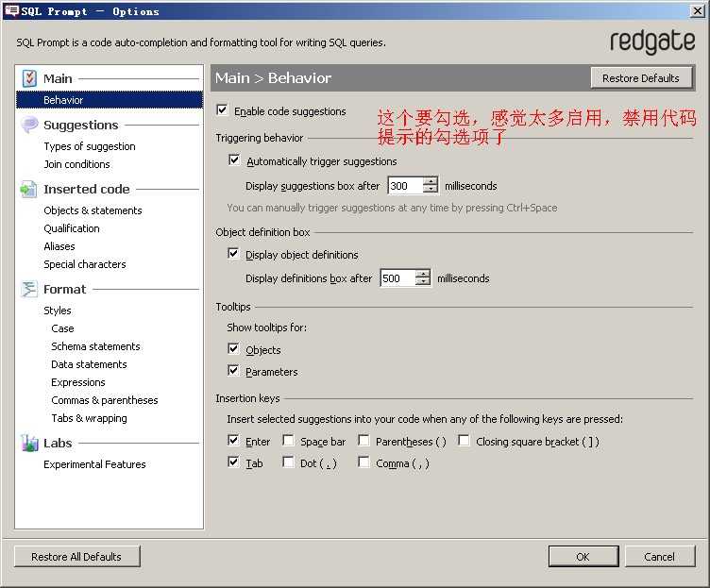Open Styles page under Format
710x588 pixels.
(58, 311)
